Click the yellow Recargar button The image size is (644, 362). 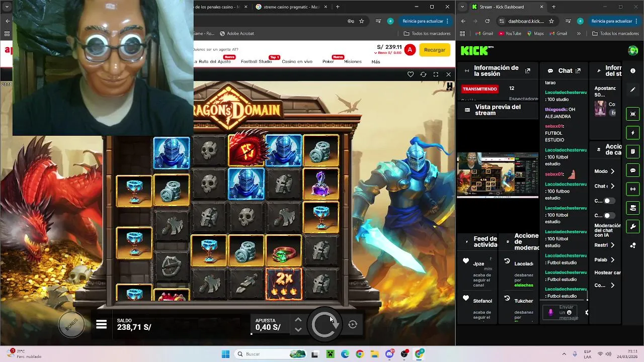(435, 50)
